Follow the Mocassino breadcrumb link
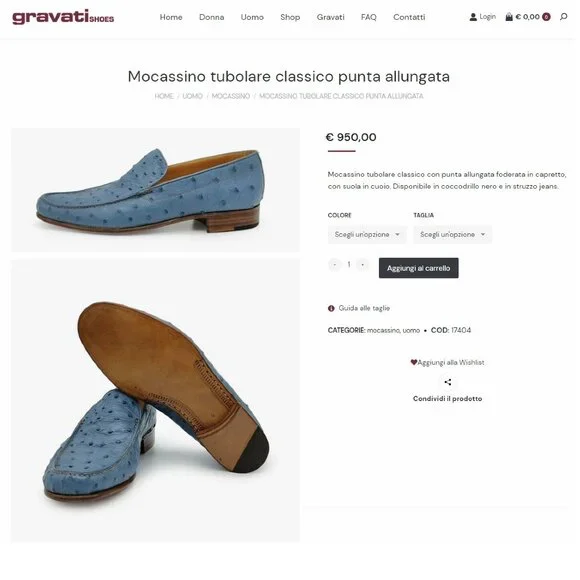Image resolution: width=580 pixels, height=580 pixels. 230,96
